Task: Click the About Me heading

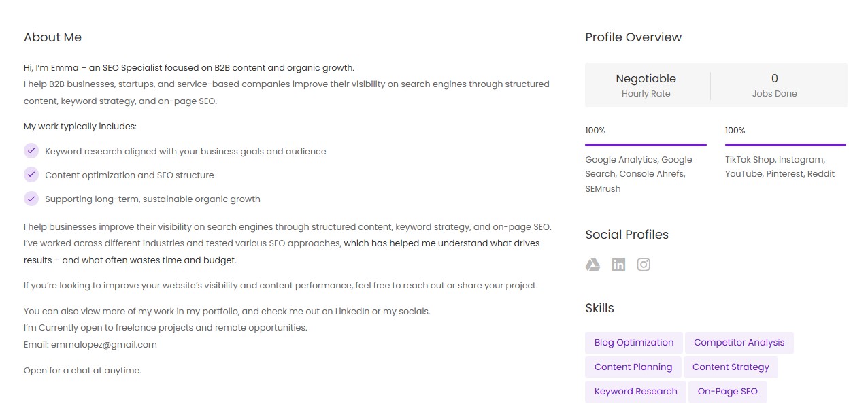Action: pos(52,37)
